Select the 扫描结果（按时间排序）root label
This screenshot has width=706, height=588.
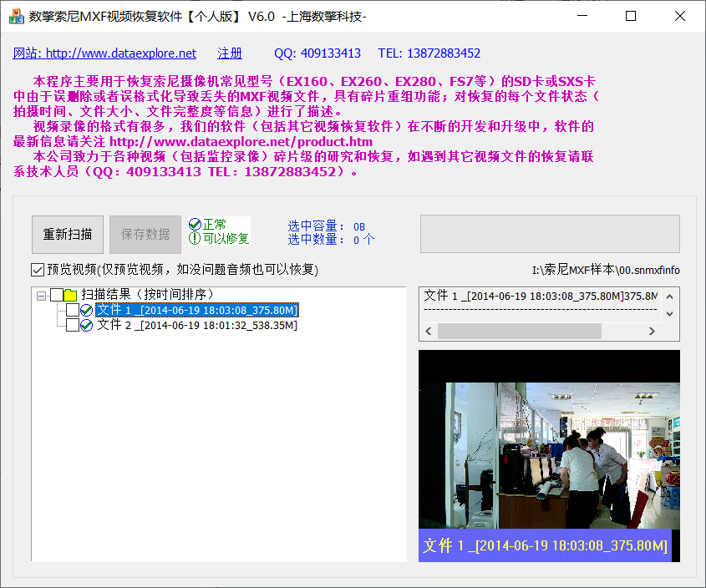[147, 295]
